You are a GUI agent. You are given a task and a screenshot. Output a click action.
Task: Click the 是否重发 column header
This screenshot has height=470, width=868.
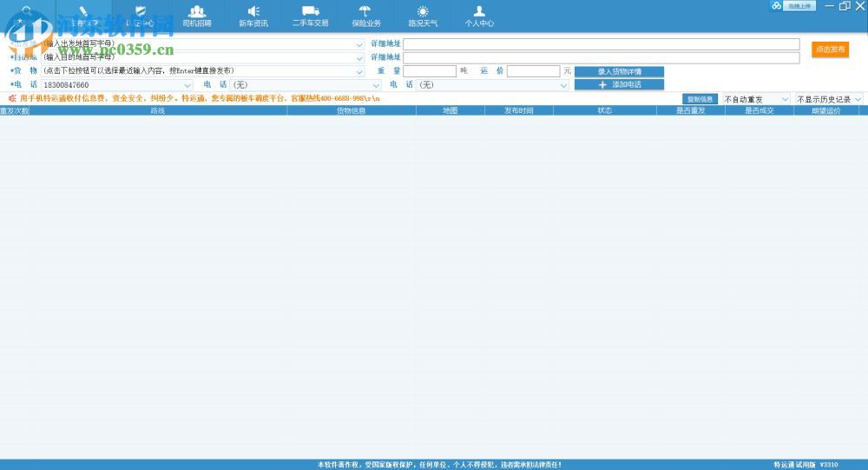pos(690,111)
